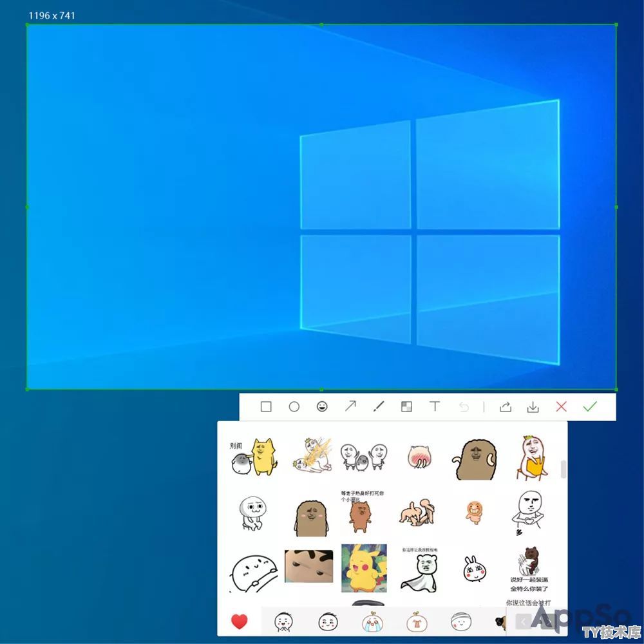The width and height of the screenshot is (644, 644).
Task: Click the sticker panel scrollbar thumb
Action: (x=563, y=469)
